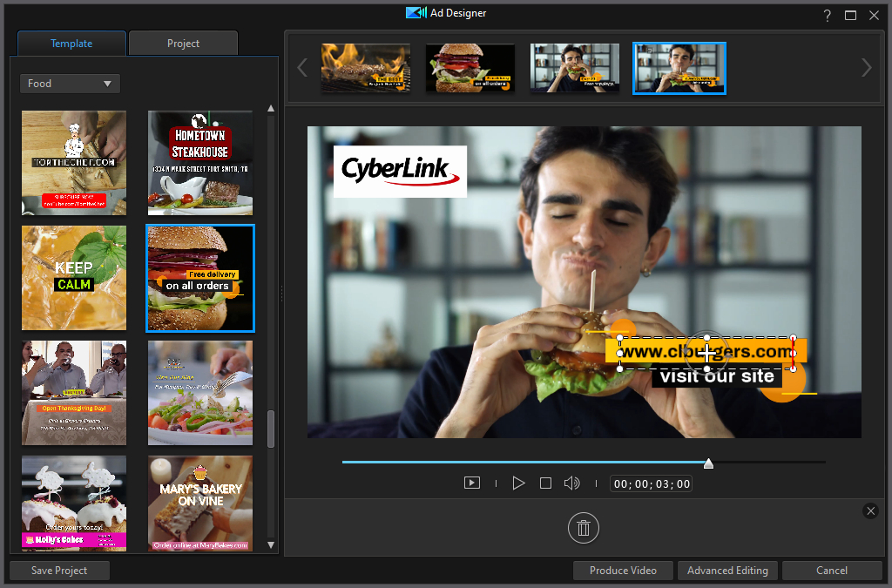Close the bottom panel with X icon
This screenshot has width=892, height=588.
click(870, 510)
